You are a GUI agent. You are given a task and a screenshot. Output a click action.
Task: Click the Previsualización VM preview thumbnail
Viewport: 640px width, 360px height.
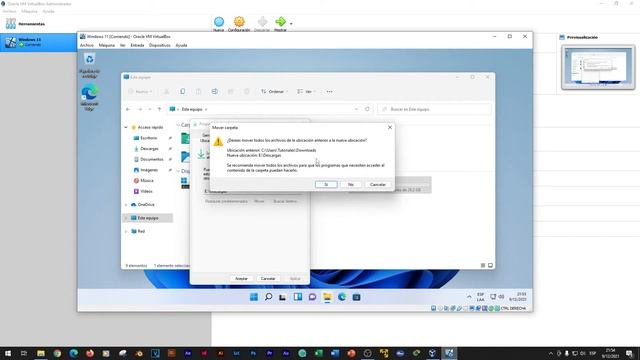pos(598,67)
